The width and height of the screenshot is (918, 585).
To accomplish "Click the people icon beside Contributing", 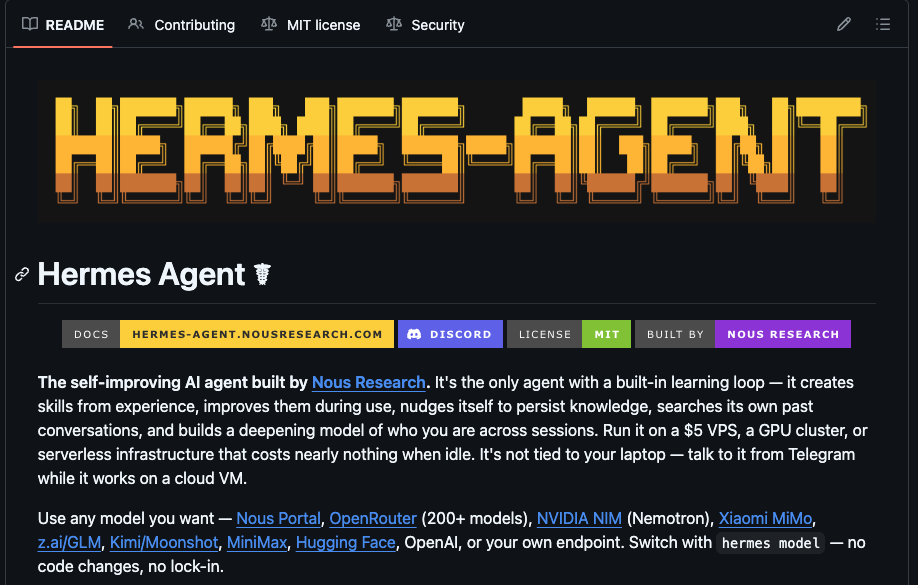I will pos(136,24).
